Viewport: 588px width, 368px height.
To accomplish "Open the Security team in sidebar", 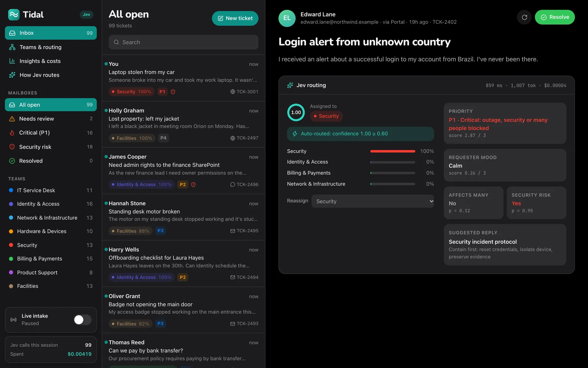I will click(51, 245).
